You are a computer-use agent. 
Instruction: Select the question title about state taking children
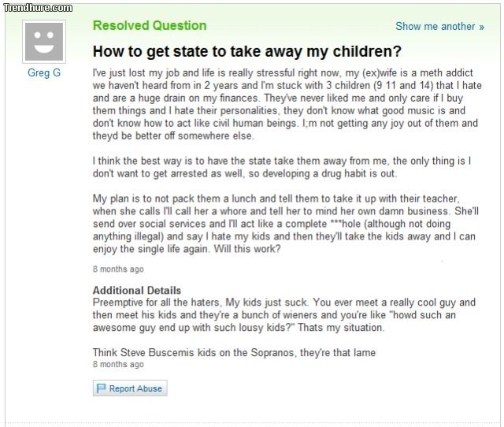tap(247, 52)
